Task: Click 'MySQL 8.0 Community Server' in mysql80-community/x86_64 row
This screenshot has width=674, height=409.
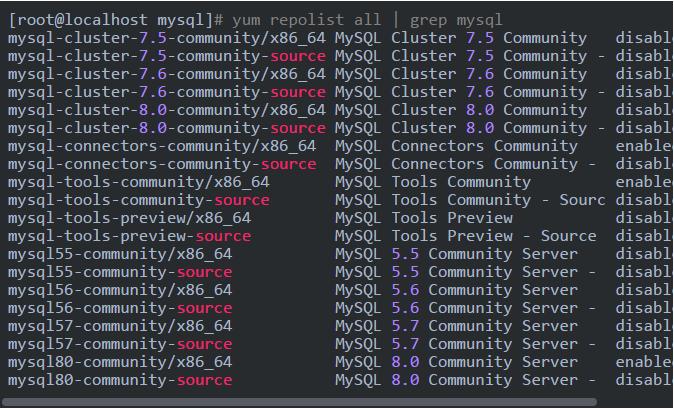Action: pyautogui.click(x=456, y=363)
